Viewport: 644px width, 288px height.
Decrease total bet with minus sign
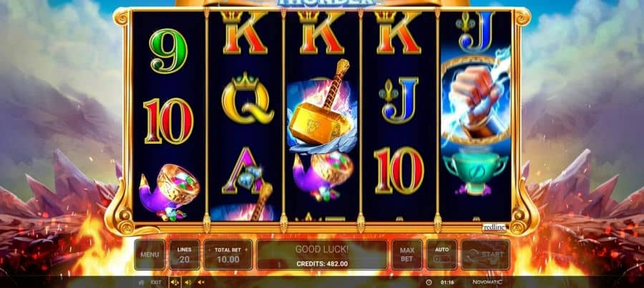[210, 249]
